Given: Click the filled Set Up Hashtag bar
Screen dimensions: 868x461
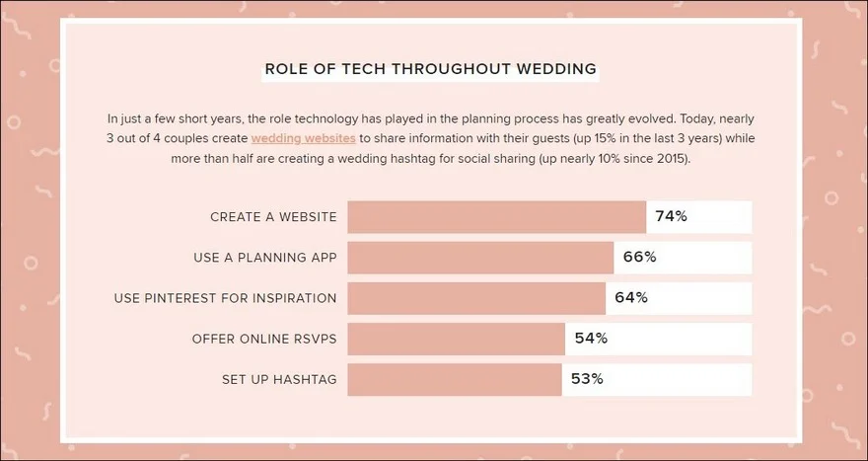Looking at the screenshot, I should tap(455, 379).
